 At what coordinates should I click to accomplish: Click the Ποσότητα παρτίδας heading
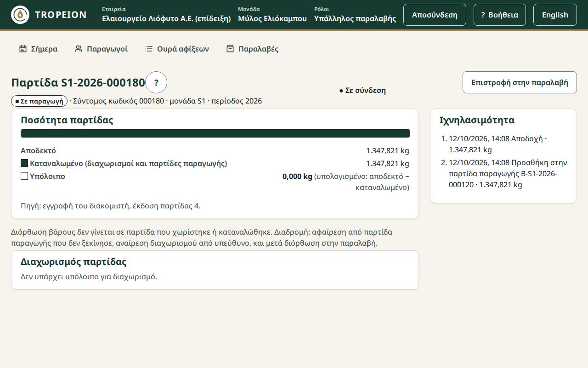[67, 120]
